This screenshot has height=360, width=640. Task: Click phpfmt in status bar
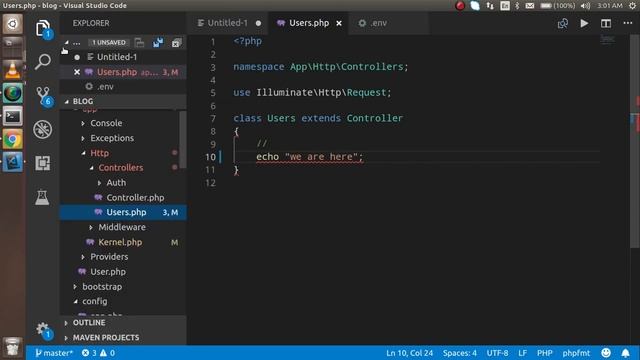(x=576, y=353)
